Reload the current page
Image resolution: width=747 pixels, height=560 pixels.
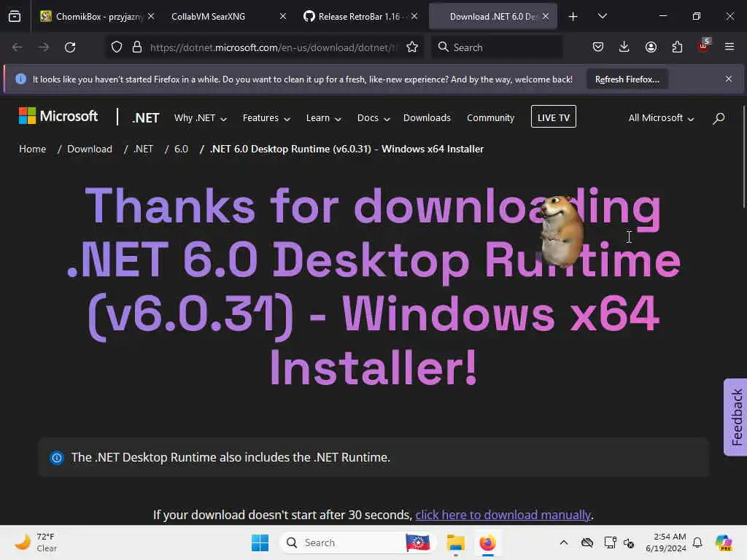[x=70, y=47]
